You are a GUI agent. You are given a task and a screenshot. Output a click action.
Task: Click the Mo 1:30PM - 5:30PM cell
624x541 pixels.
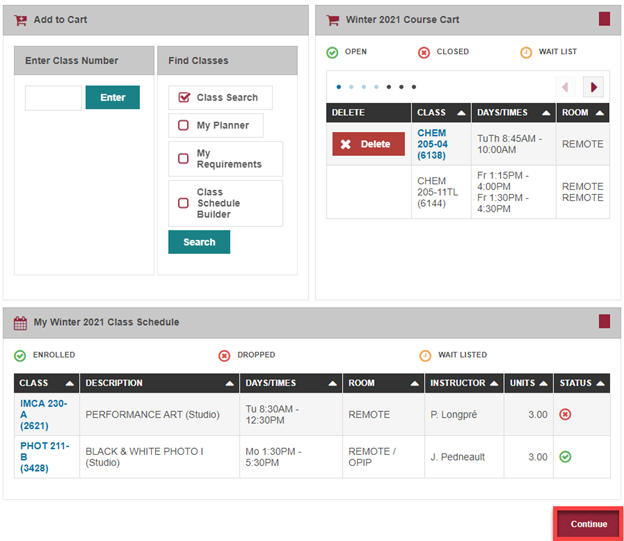pyautogui.click(x=291, y=457)
